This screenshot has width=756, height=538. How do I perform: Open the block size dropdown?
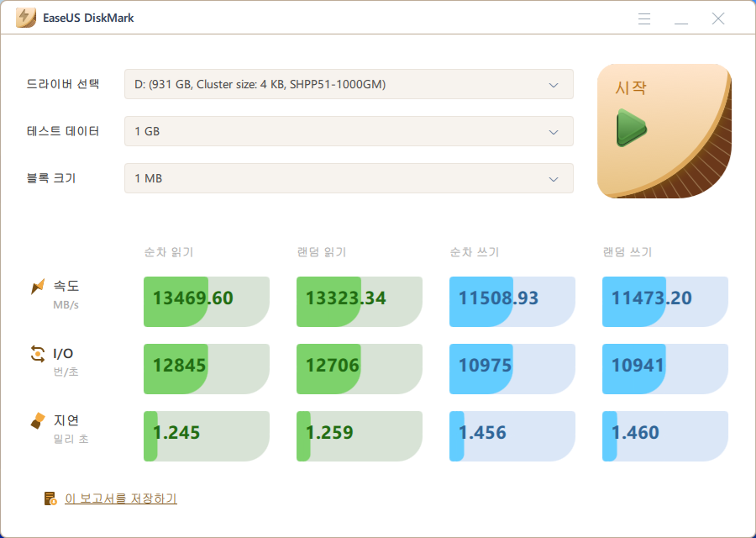click(x=349, y=178)
